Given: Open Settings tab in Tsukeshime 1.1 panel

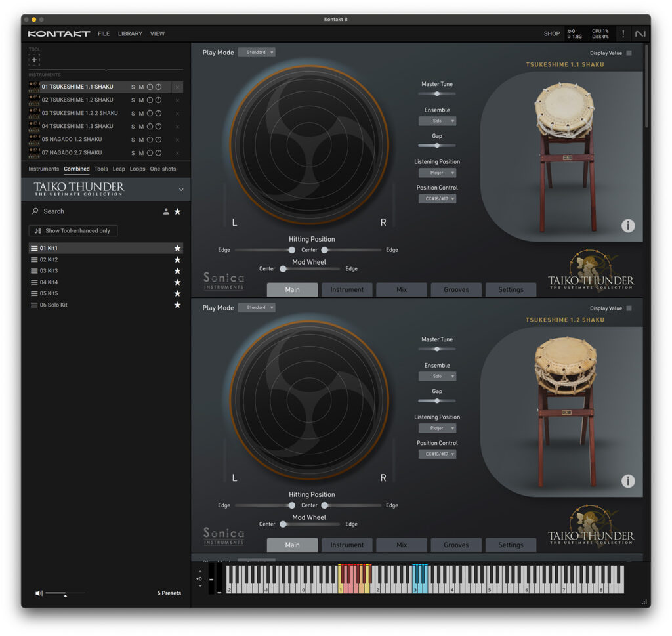Looking at the screenshot, I should [511, 289].
